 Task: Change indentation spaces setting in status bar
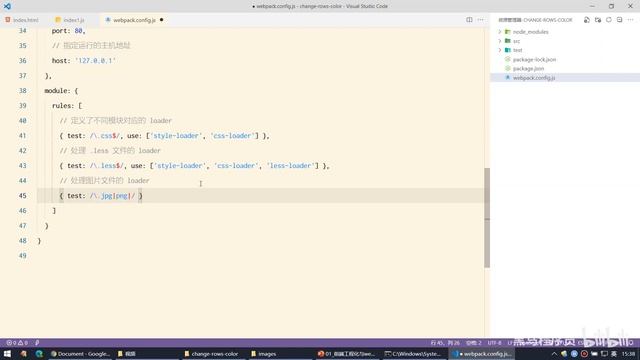point(474,343)
